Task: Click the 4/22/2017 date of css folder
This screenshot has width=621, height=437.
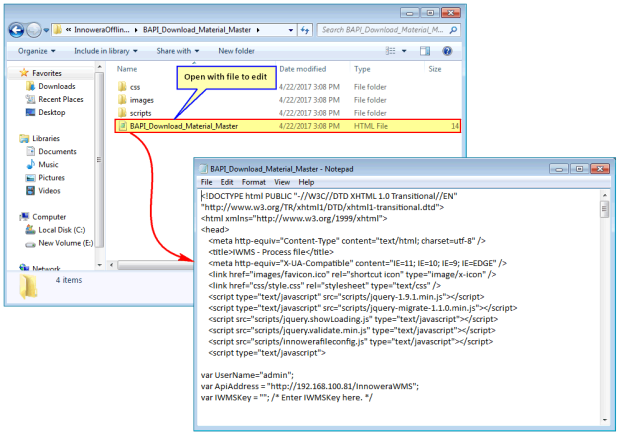Action: pos(309,87)
